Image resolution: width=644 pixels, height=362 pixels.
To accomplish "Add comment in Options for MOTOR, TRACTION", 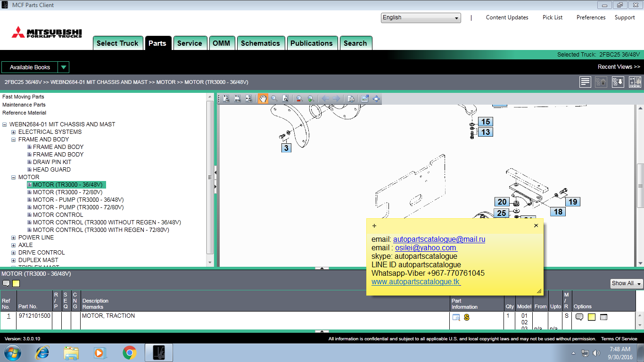I will coord(579,317).
